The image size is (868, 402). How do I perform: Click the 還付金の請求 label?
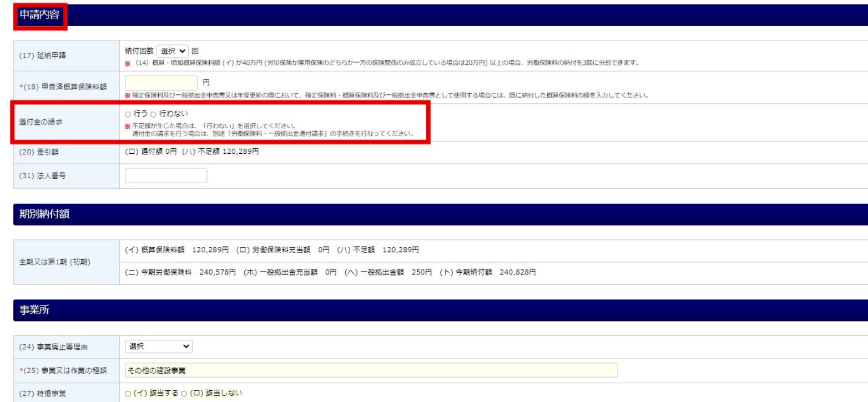(41, 122)
